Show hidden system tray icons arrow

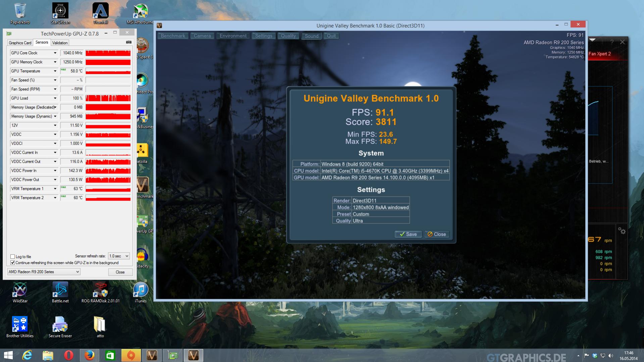[x=578, y=356]
